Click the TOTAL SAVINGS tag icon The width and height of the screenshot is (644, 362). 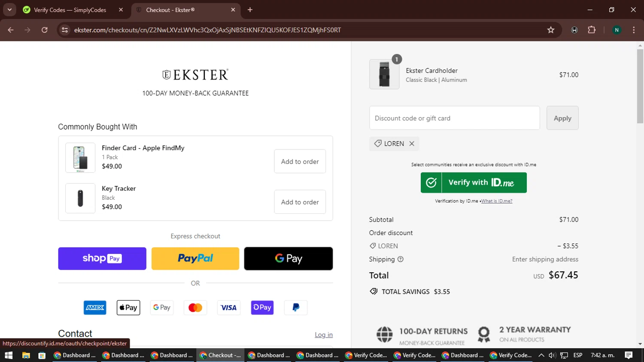(x=374, y=292)
